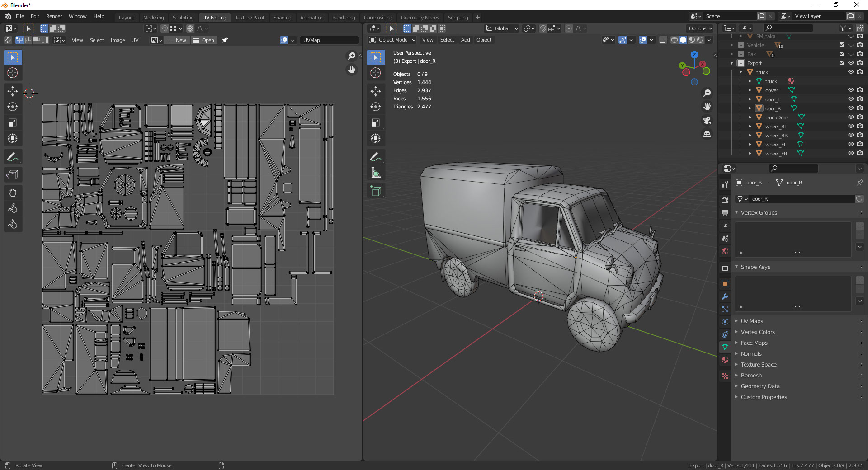Screen dimensions: 868x470
Task: Open the Material properties tab
Action: [725, 360]
